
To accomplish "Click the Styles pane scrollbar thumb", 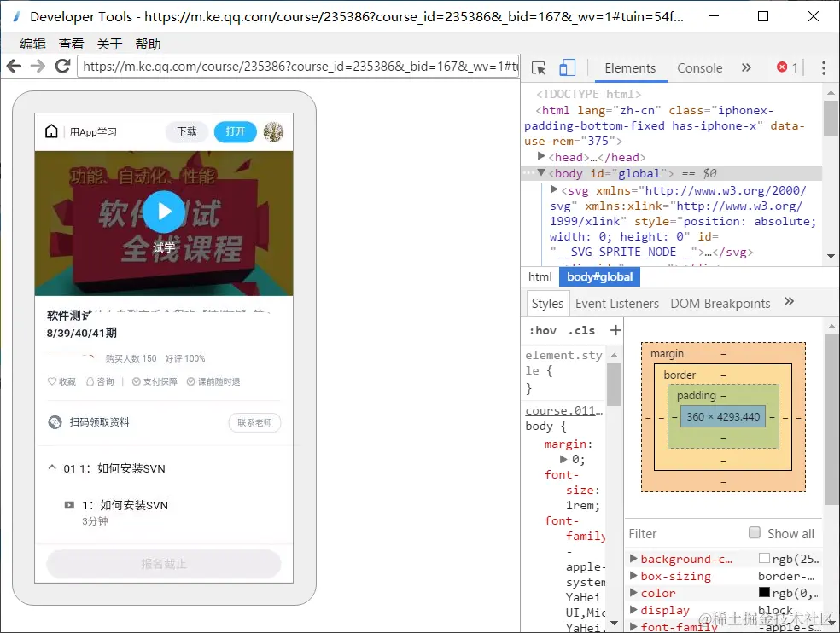I will click(x=614, y=385).
